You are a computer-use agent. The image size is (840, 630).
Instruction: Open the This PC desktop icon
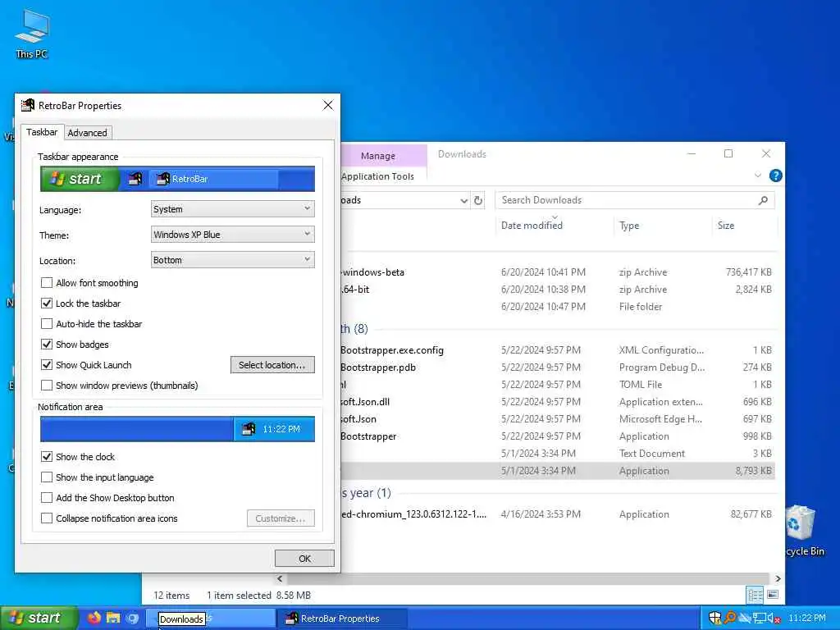[32, 33]
